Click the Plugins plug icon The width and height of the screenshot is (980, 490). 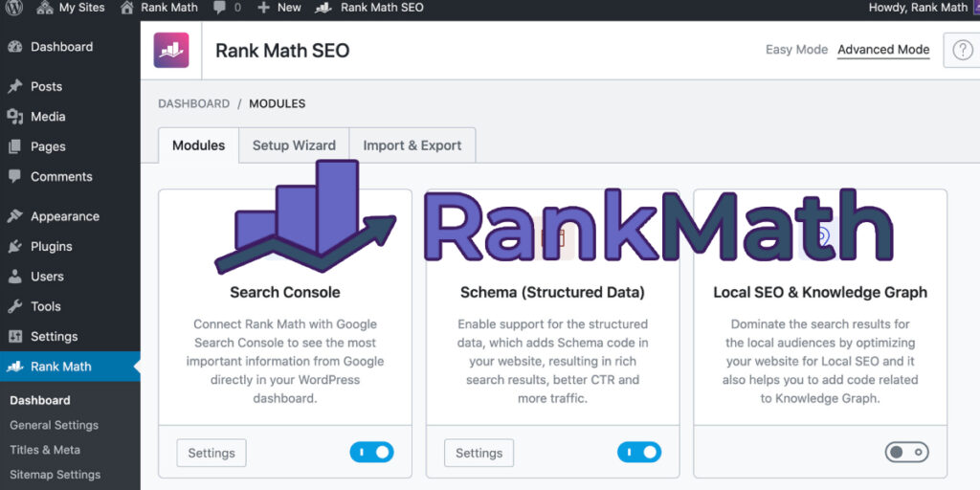point(15,246)
